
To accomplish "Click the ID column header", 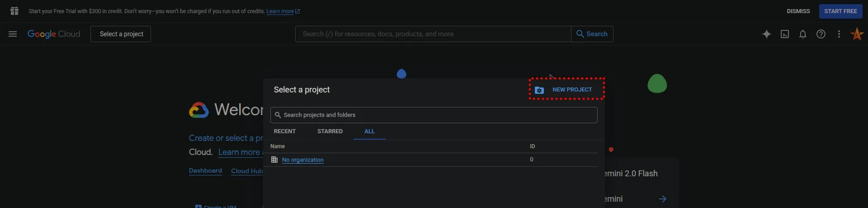I will pos(533,146).
